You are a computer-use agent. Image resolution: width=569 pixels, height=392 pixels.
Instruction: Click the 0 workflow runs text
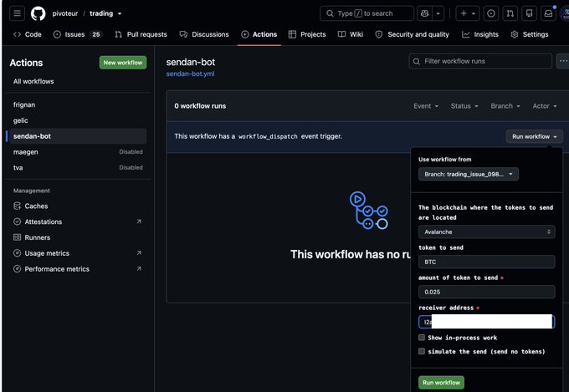click(200, 106)
